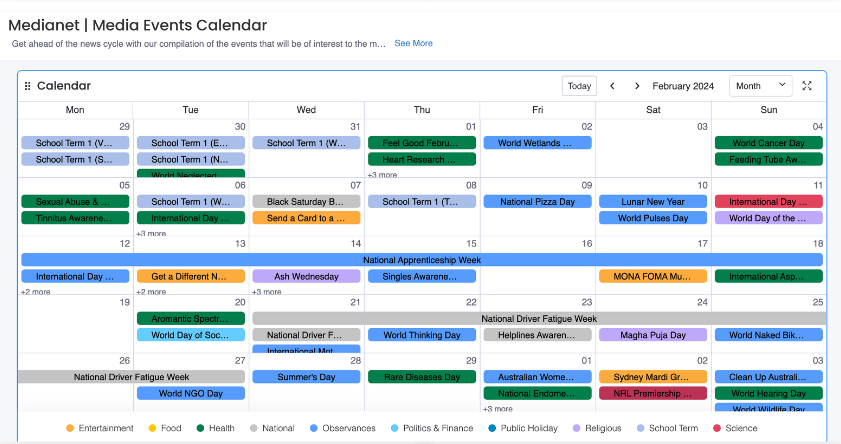841x444 pixels.
Task: Toggle the Entertainment legend filter
Action: click(99, 428)
